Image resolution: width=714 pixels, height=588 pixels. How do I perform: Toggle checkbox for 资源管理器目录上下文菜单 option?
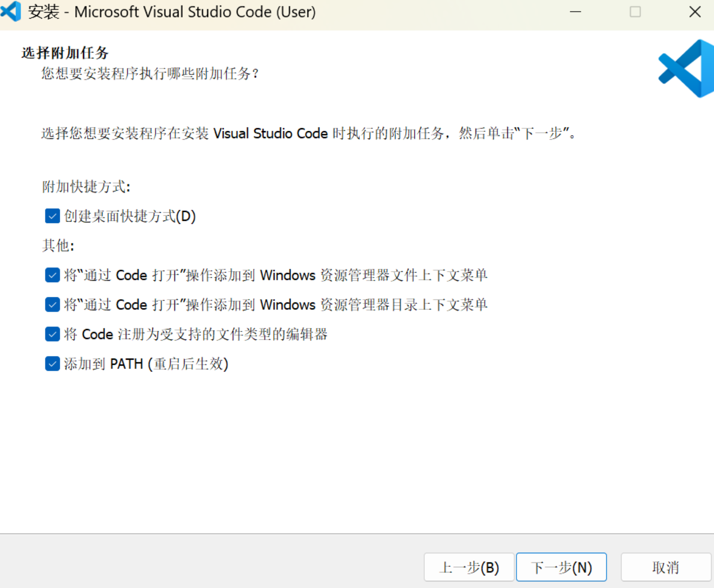tap(52, 305)
